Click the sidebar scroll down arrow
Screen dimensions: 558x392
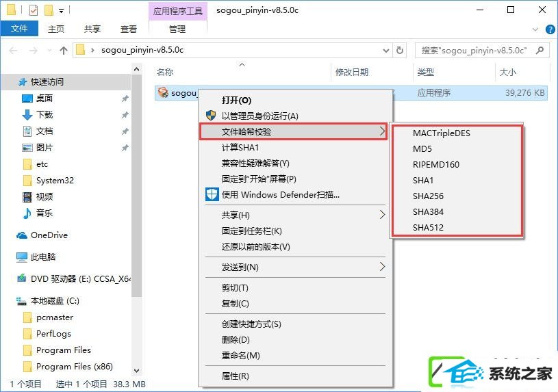pos(137,371)
